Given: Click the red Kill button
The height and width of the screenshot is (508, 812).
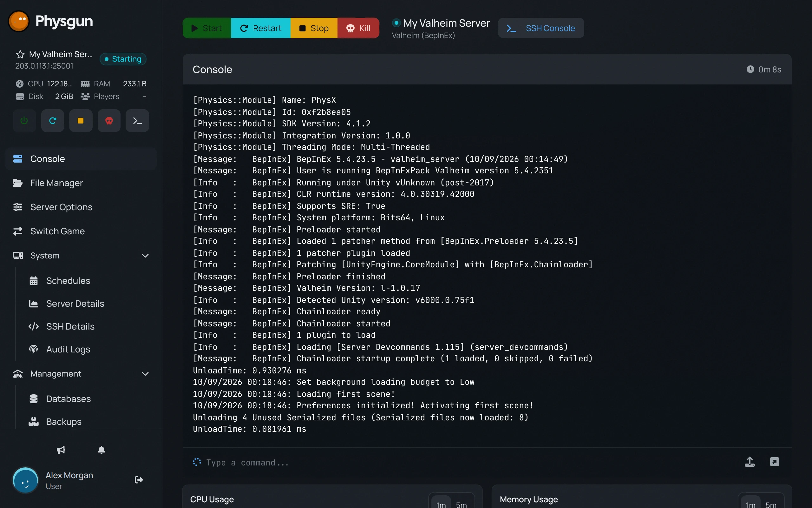Looking at the screenshot, I should [358, 28].
